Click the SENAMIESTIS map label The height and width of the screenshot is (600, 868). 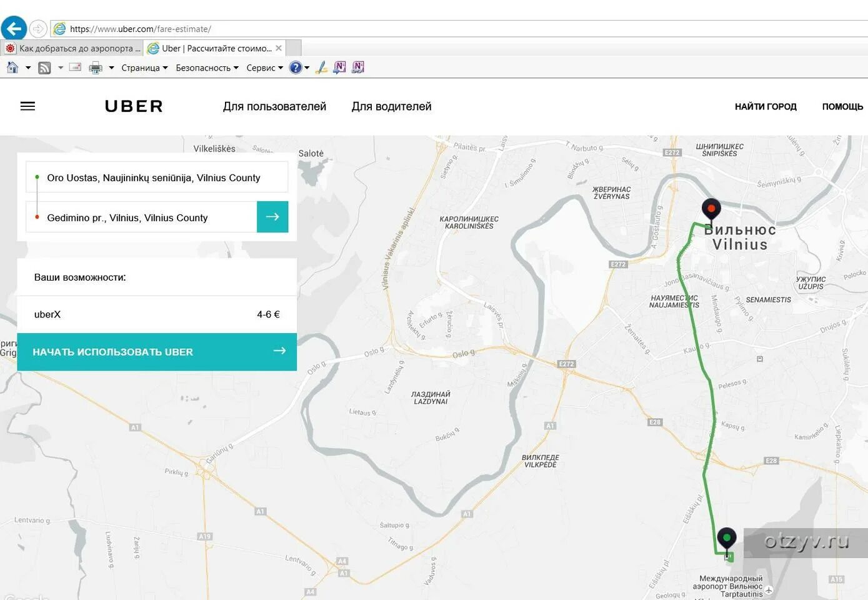[769, 300]
